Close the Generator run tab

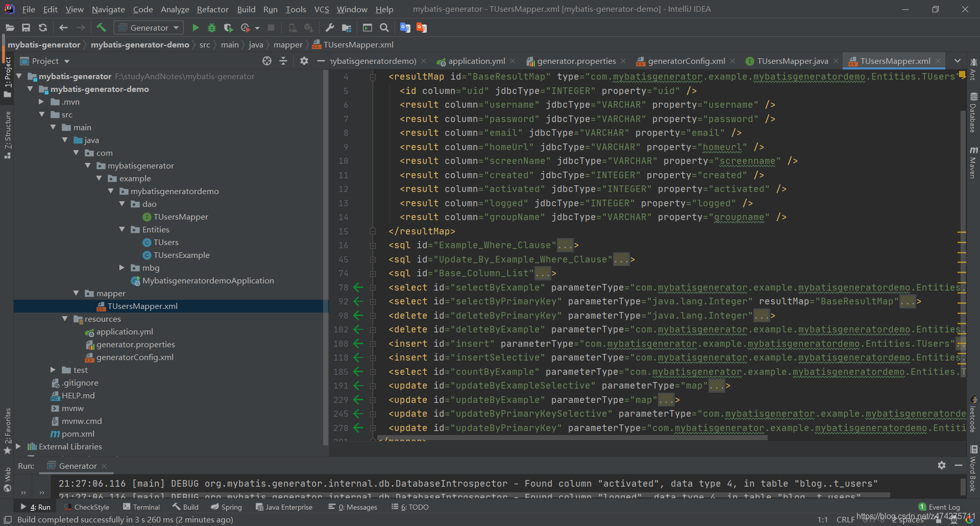click(104, 466)
